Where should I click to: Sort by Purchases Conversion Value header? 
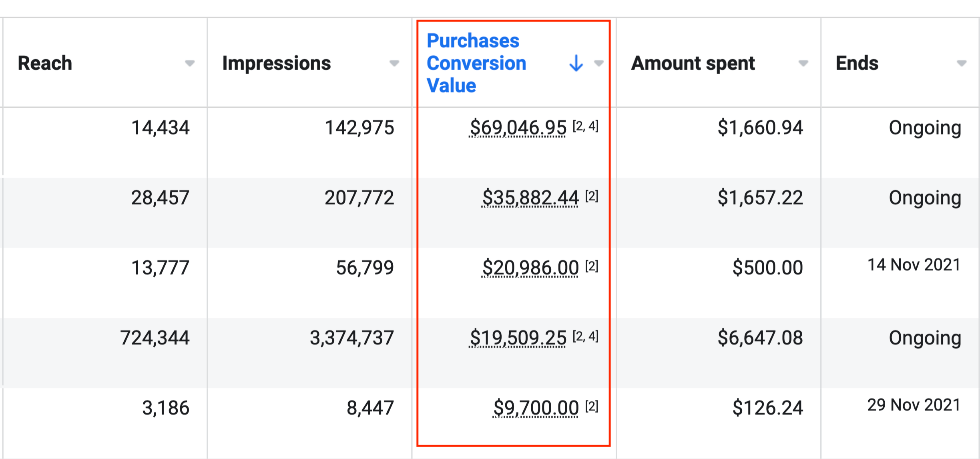coord(476,63)
